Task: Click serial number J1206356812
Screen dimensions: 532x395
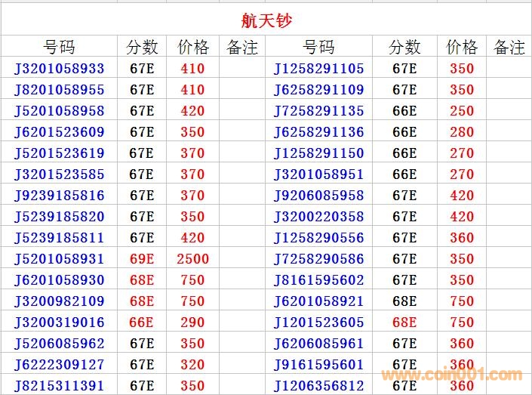Action: point(318,386)
